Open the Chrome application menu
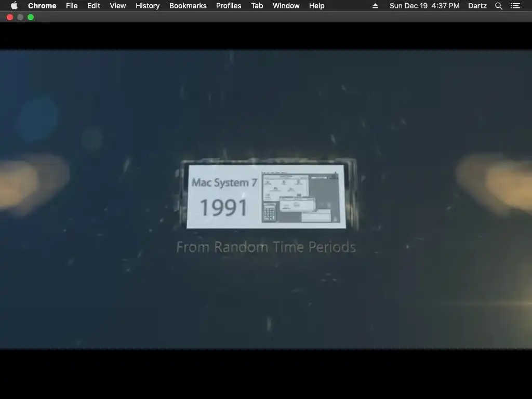This screenshot has height=399, width=532. point(42,6)
